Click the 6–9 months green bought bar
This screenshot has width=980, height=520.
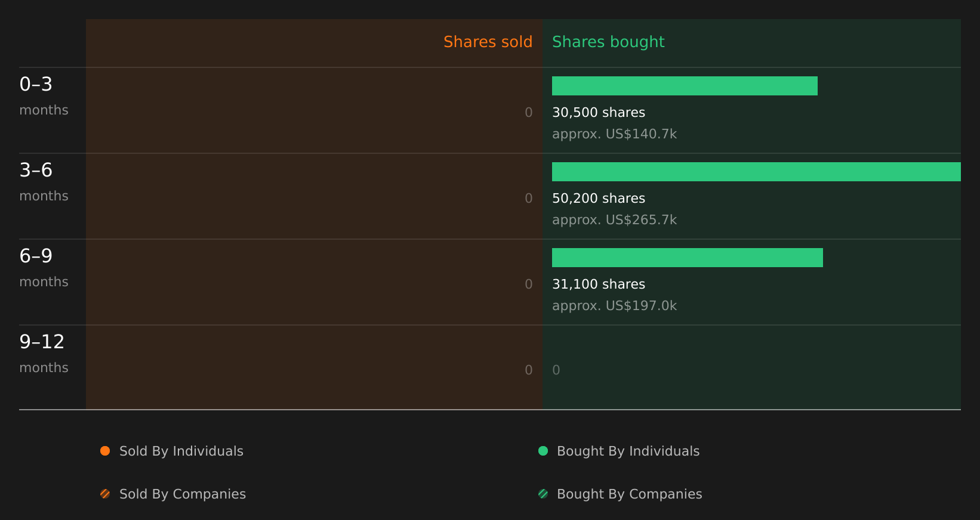click(688, 258)
